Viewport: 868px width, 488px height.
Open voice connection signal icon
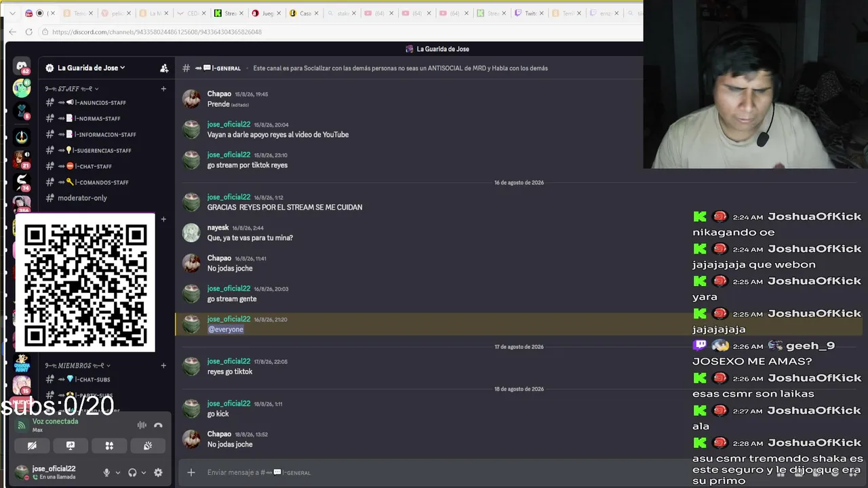22,425
